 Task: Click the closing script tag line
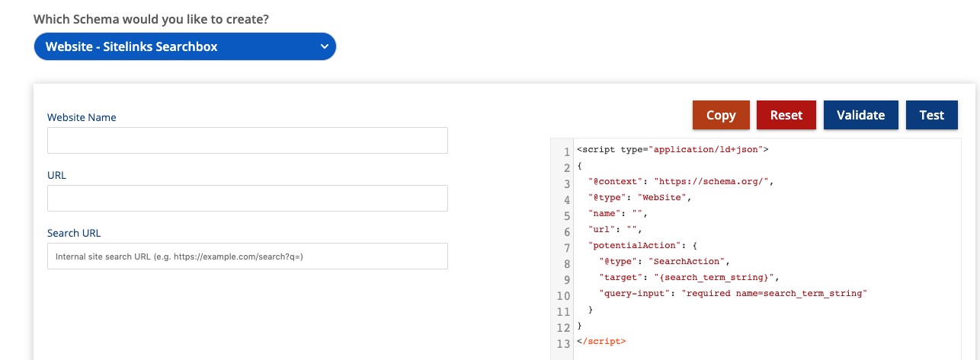coord(601,341)
